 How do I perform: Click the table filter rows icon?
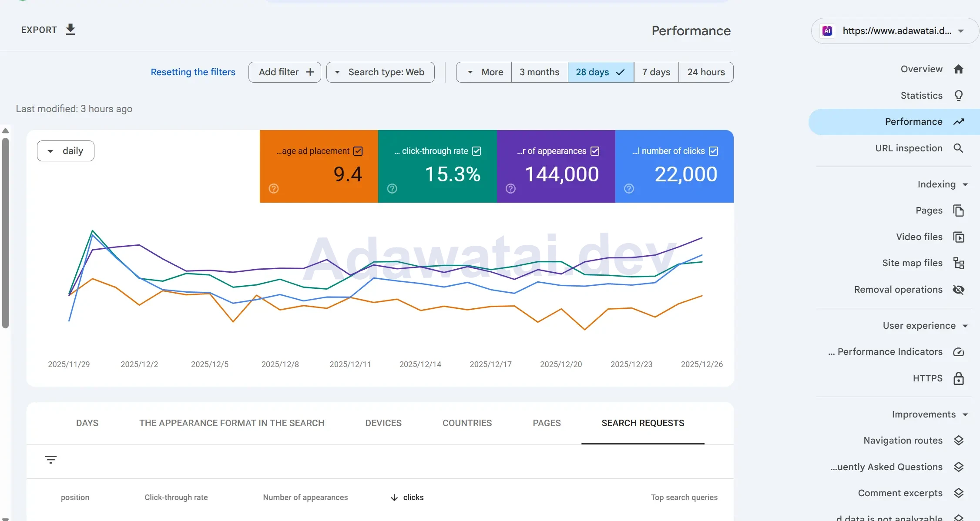pos(51,460)
